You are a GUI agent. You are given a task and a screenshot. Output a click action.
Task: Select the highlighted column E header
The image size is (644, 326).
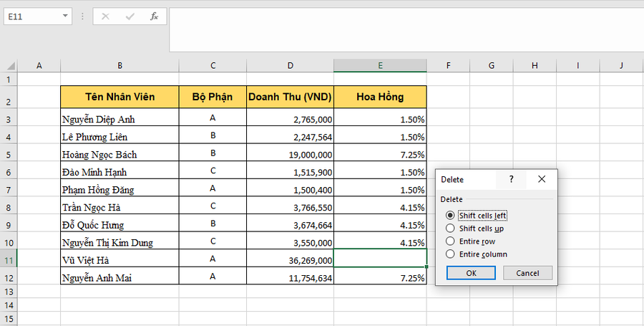tap(381, 65)
